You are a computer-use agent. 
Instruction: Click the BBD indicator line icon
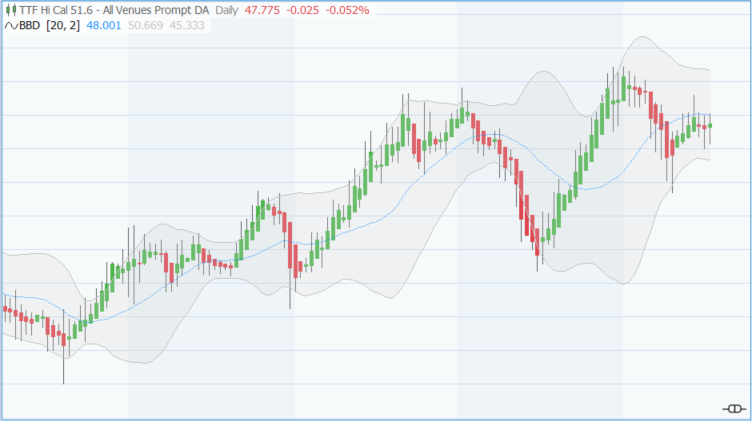click(11, 25)
